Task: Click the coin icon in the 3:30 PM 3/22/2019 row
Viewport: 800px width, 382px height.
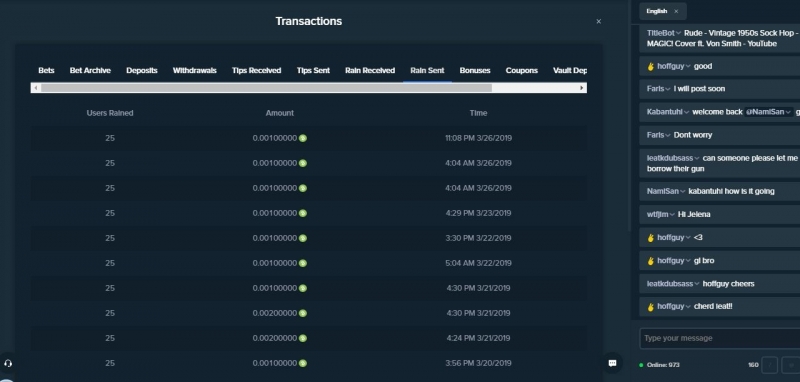Action: [x=303, y=238]
